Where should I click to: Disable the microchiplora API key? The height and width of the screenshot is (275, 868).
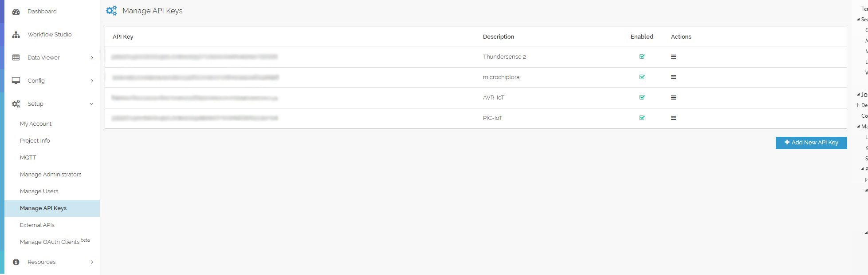pyautogui.click(x=642, y=77)
